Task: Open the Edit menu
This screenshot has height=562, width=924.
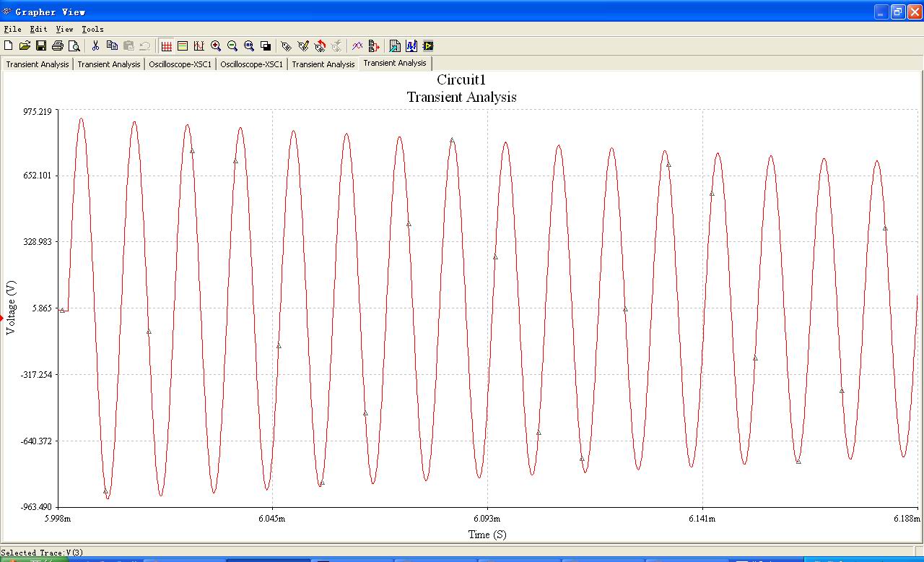Action: click(x=38, y=30)
